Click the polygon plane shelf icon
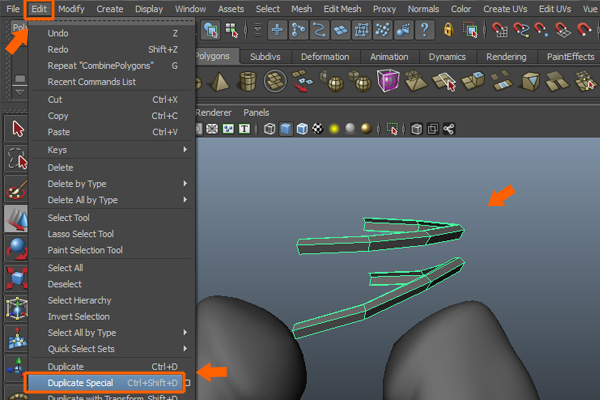 [x=275, y=81]
